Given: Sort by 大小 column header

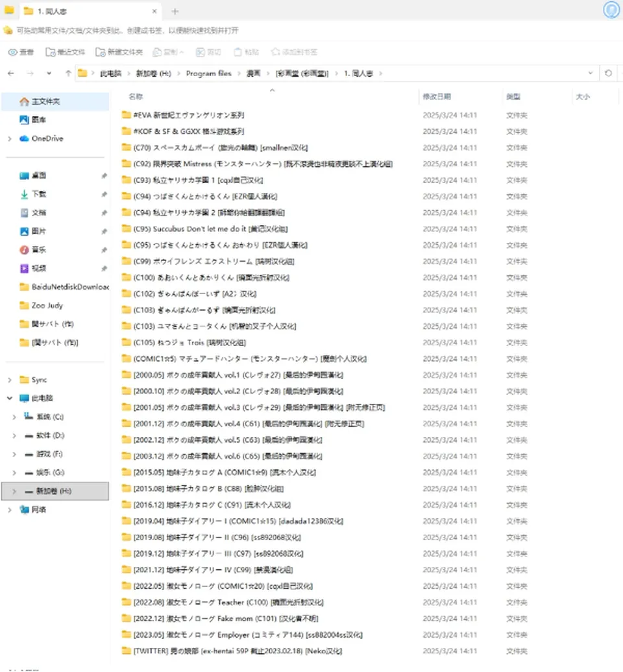Looking at the screenshot, I should coord(583,97).
